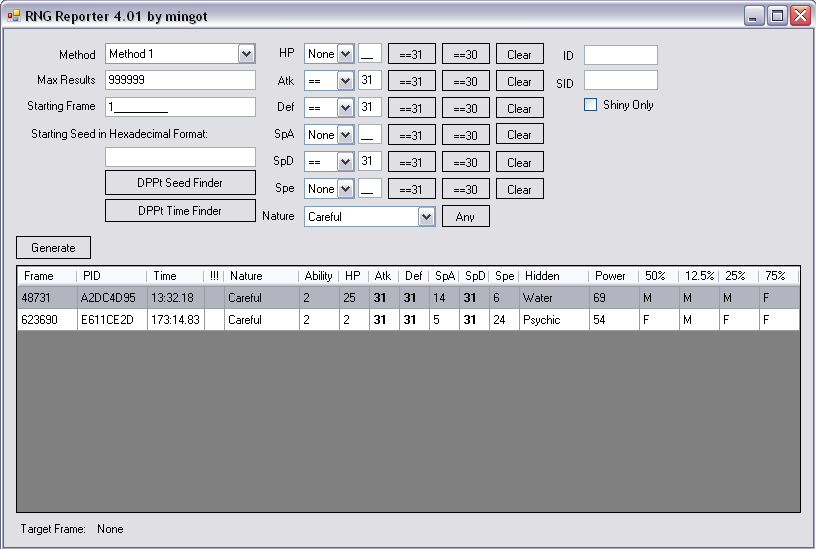Click the SID input field
The width and height of the screenshot is (816, 549).
point(621,80)
